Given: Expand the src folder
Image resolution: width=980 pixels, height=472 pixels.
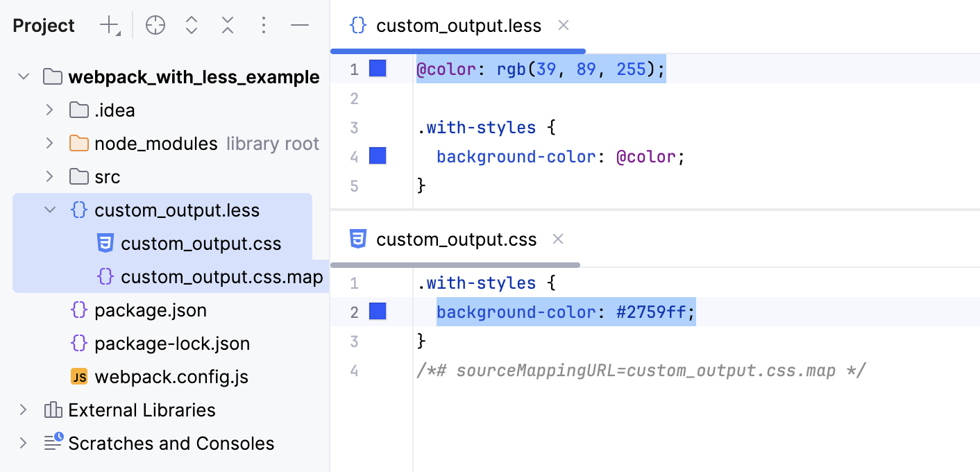Looking at the screenshot, I should [48, 176].
